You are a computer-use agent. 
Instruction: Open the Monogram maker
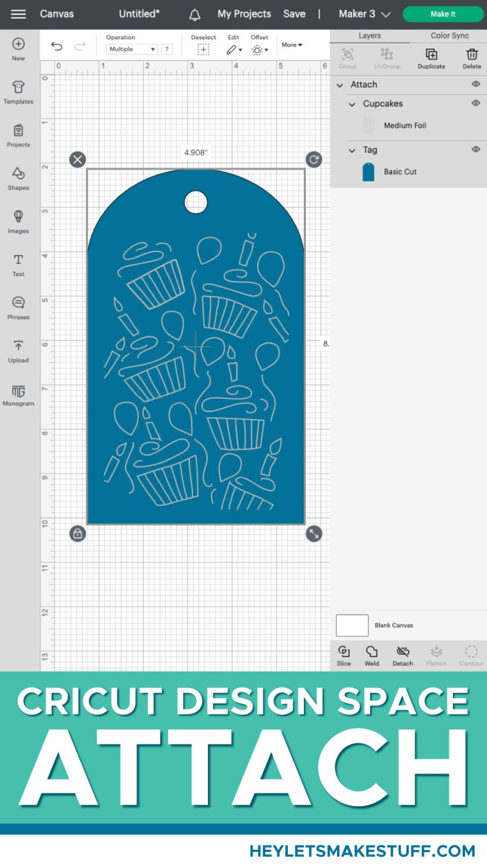[19, 395]
